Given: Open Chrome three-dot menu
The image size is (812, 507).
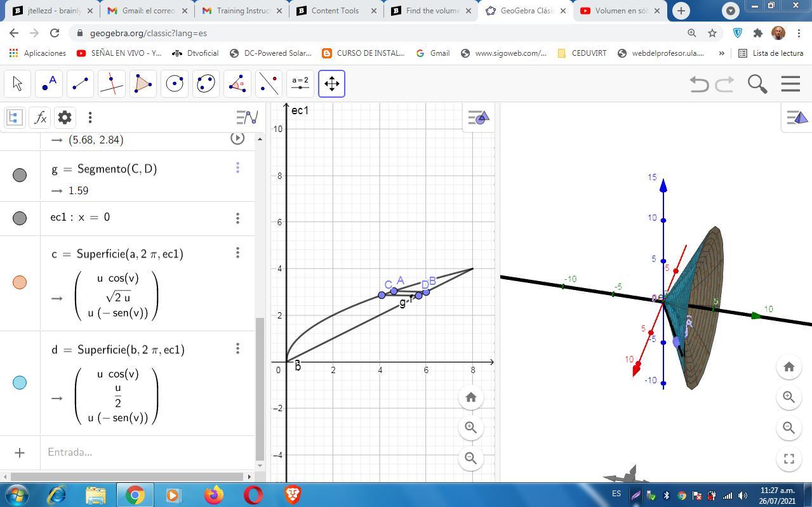Looking at the screenshot, I should (x=799, y=33).
